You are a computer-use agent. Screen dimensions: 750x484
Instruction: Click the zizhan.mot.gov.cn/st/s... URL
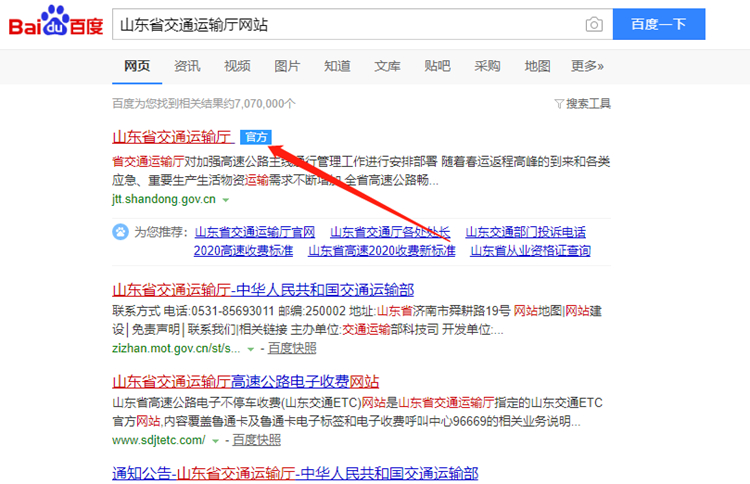(x=176, y=349)
